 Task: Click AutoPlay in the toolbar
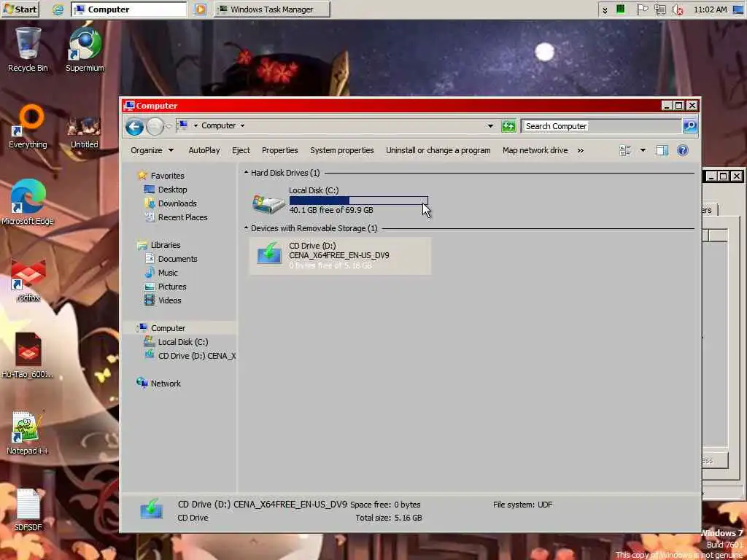[x=204, y=150]
